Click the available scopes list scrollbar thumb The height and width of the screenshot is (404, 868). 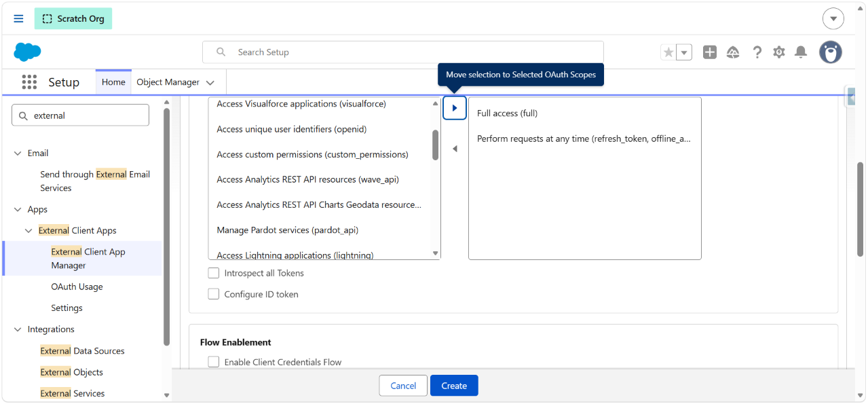pyautogui.click(x=436, y=145)
